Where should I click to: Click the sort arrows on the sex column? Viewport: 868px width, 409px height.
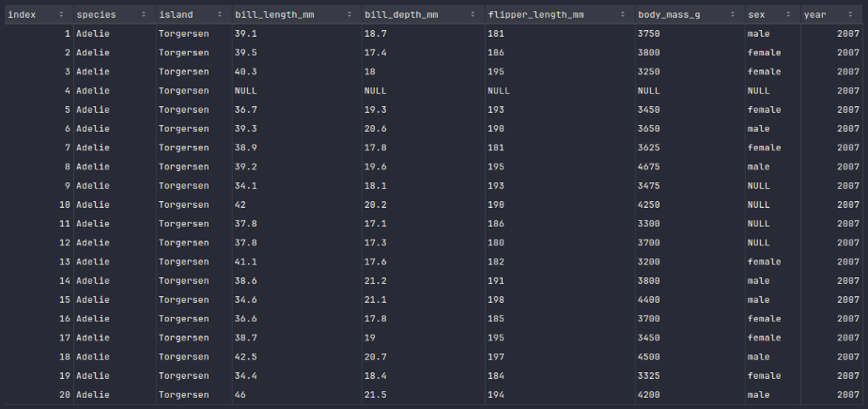click(788, 15)
